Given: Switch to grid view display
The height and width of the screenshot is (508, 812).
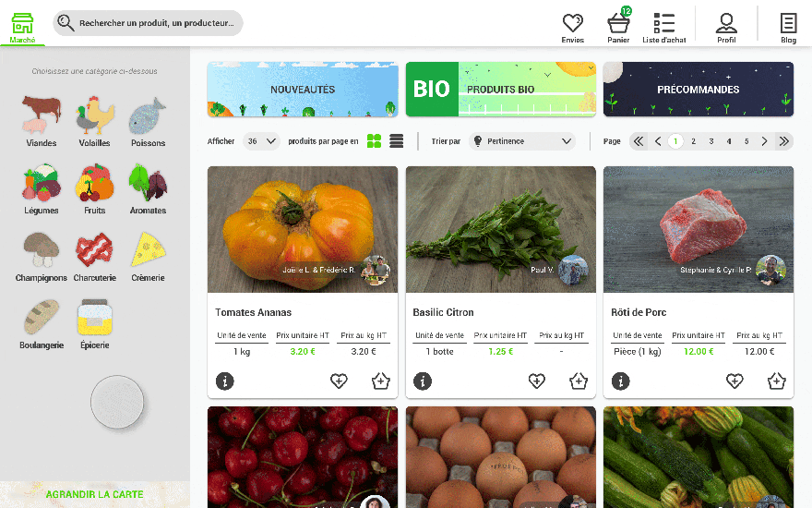Looking at the screenshot, I should pyautogui.click(x=374, y=141).
